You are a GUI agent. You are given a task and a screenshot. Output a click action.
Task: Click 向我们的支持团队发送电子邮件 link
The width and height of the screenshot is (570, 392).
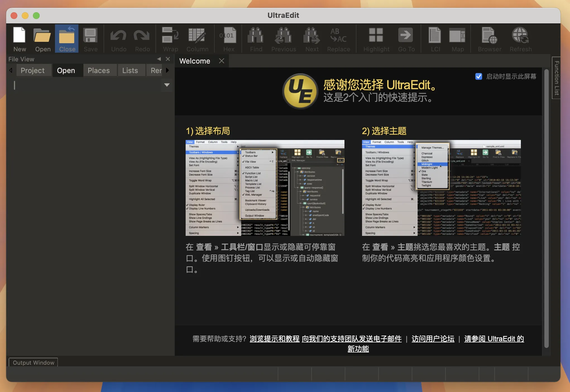click(352, 339)
